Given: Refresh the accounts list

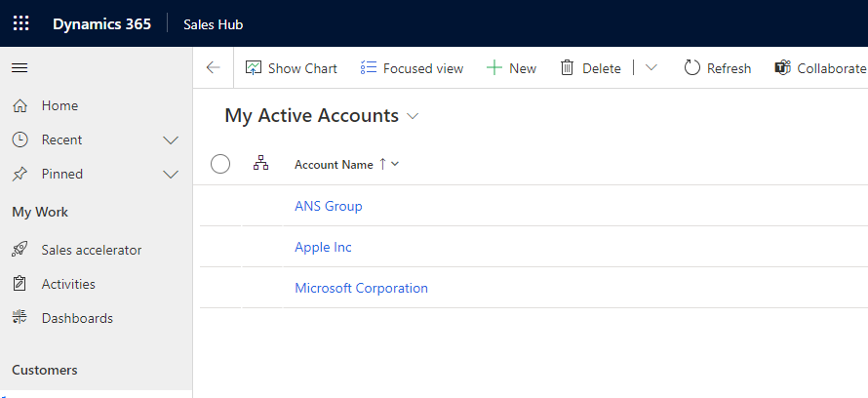Looking at the screenshot, I should (x=717, y=68).
